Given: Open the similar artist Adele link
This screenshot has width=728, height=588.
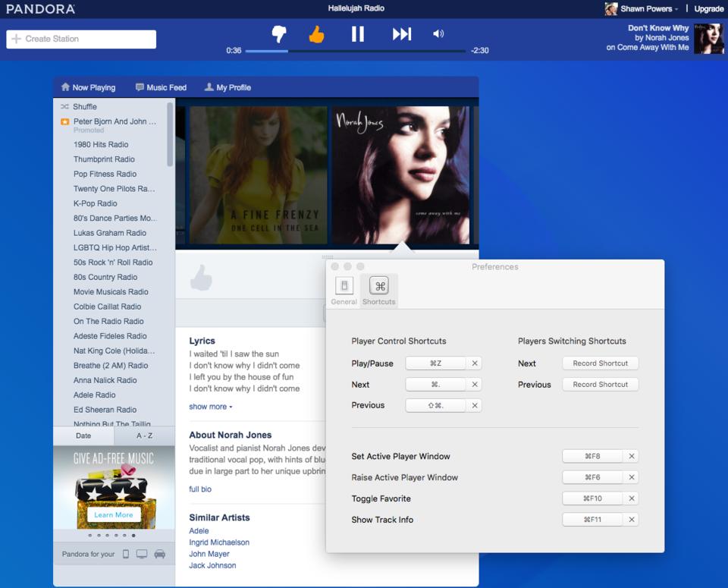Looking at the screenshot, I should (x=199, y=531).
